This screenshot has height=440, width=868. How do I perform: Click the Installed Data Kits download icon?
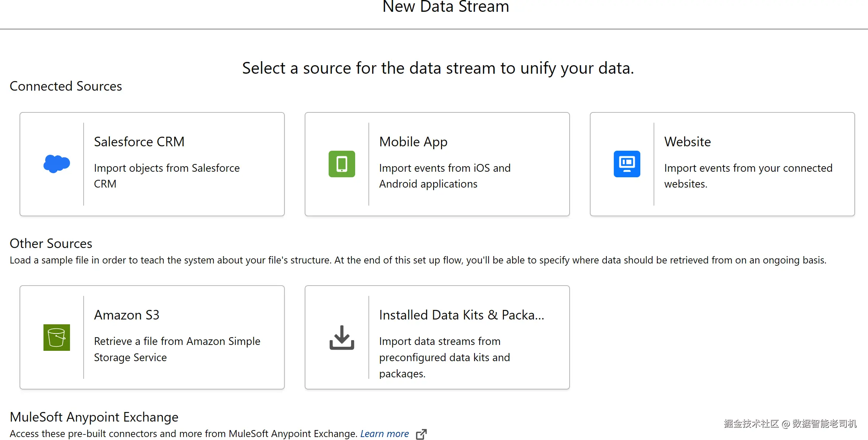pyautogui.click(x=342, y=337)
